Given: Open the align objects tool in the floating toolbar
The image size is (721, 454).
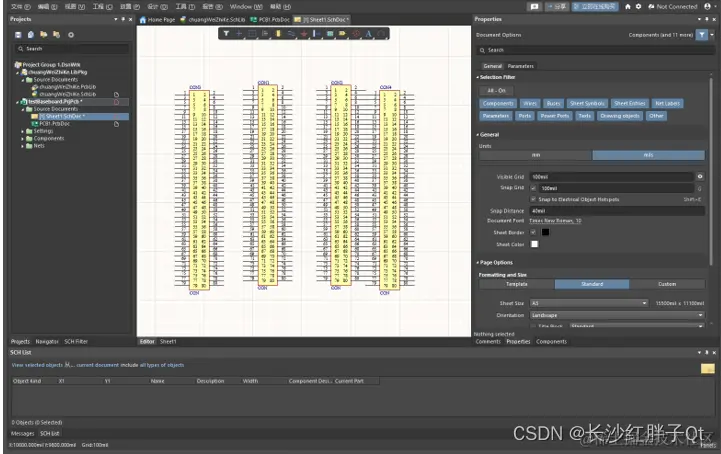Looking at the screenshot, I should coord(265,34).
